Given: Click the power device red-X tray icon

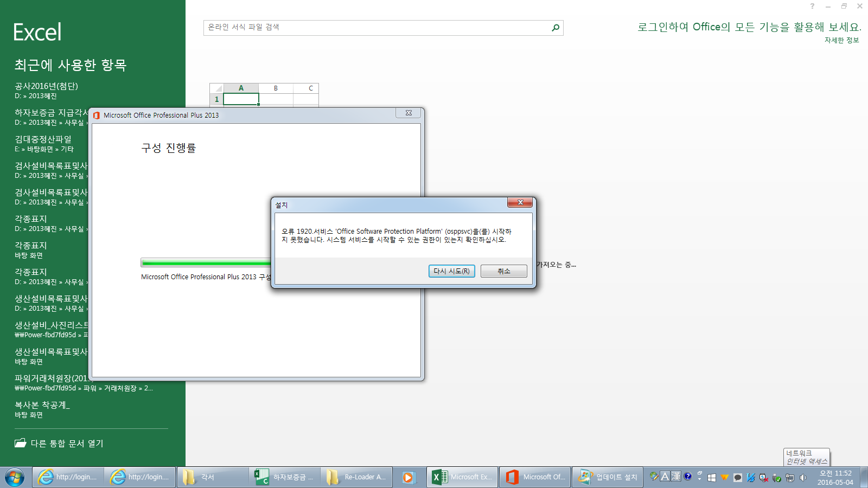Looking at the screenshot, I should pos(764,478).
